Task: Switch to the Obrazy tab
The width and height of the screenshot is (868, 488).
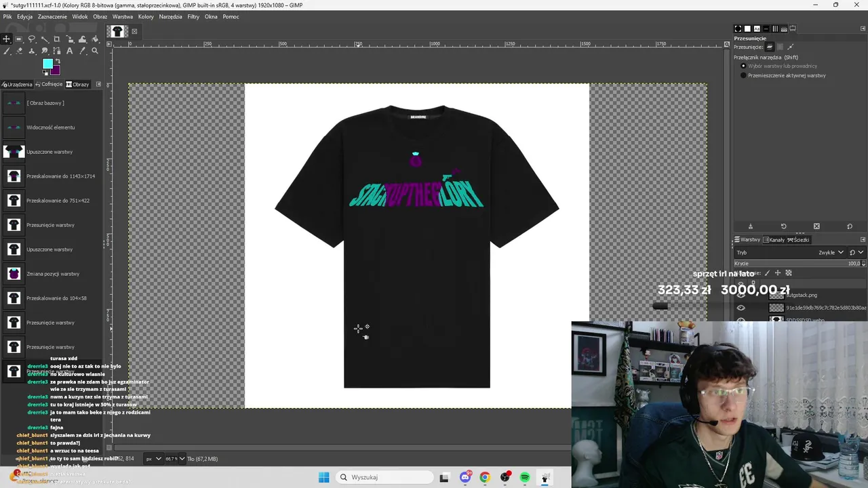Action: point(78,85)
